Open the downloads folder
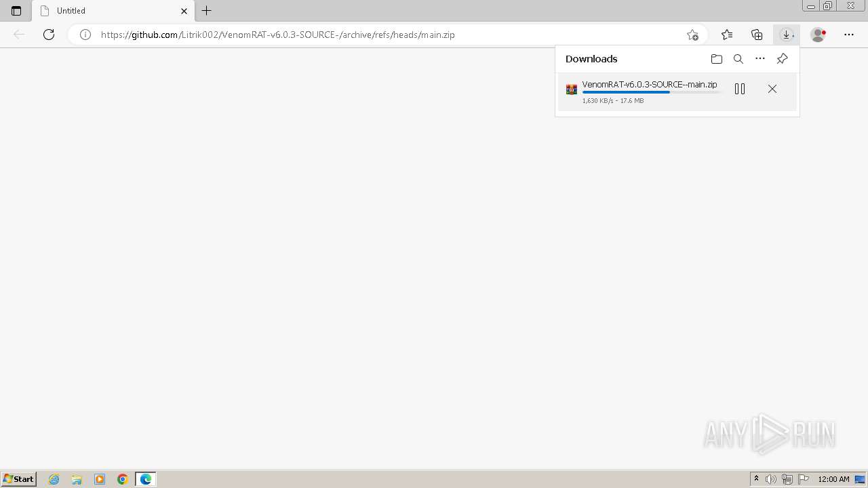Viewport: 868px width, 488px height. coord(717,59)
